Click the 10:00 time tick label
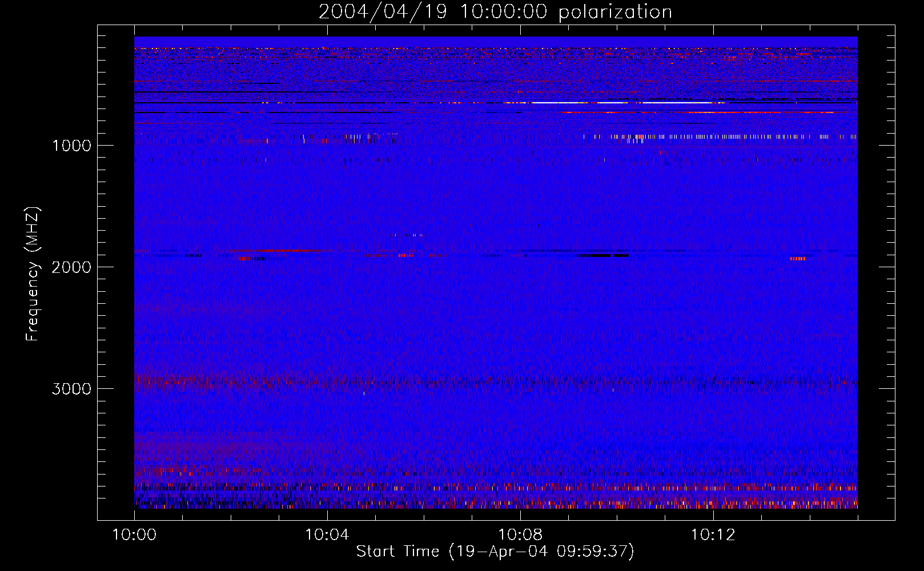The image size is (924, 571). pyautogui.click(x=134, y=535)
